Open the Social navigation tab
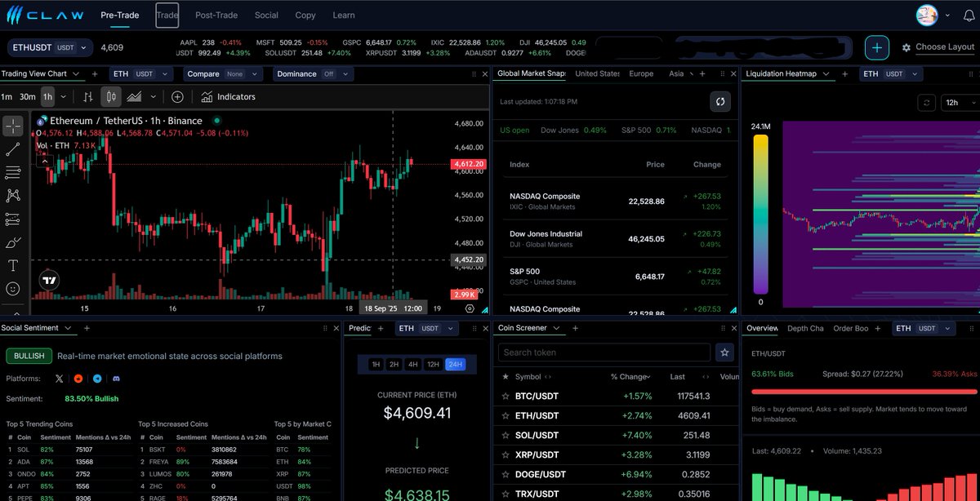The width and height of the screenshot is (980, 501). click(266, 15)
